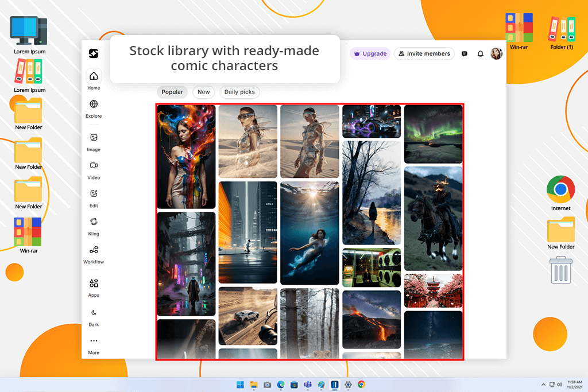Open the user profile avatar
The height and width of the screenshot is (392, 588).
click(x=496, y=53)
